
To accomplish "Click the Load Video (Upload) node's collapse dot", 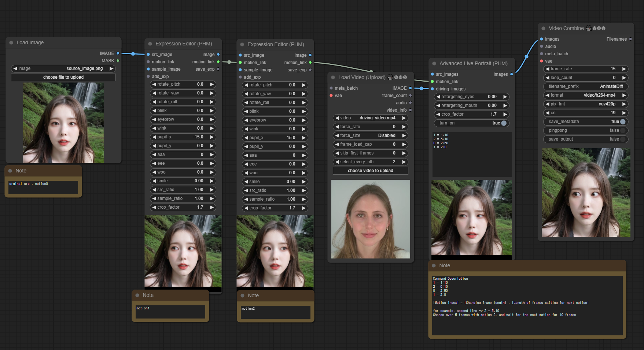I will tap(333, 78).
